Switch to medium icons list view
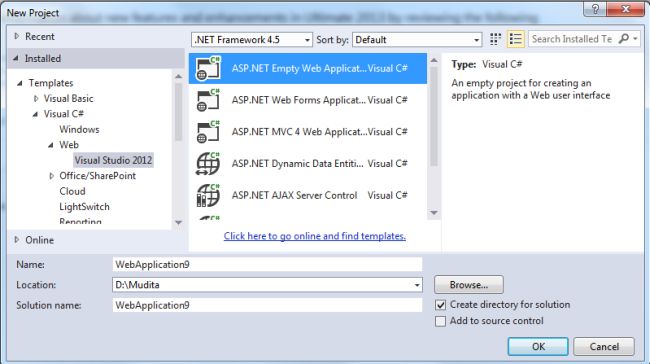This screenshot has width=650, height=364. 515,39
